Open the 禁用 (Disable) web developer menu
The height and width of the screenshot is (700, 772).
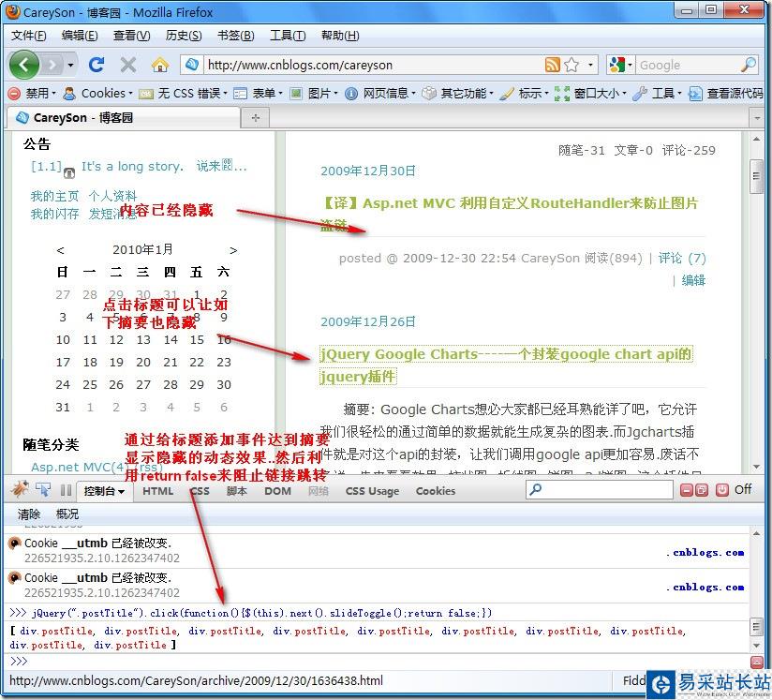point(33,93)
